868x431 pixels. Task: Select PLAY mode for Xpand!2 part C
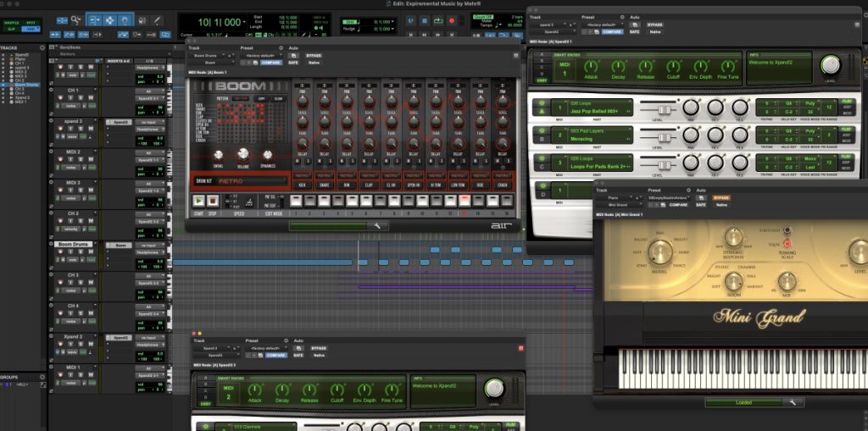point(846,157)
